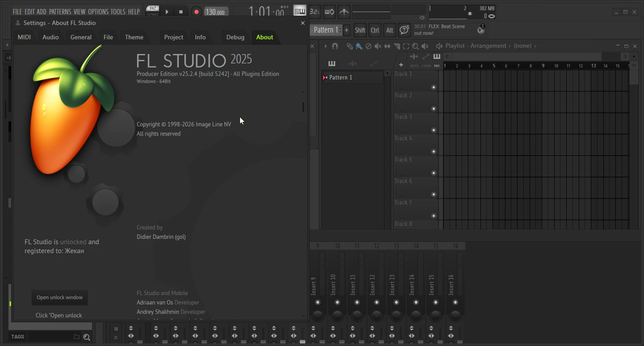Open the Pattern 1 selector dropdown
Screen dimensions: 644x346
click(326, 30)
